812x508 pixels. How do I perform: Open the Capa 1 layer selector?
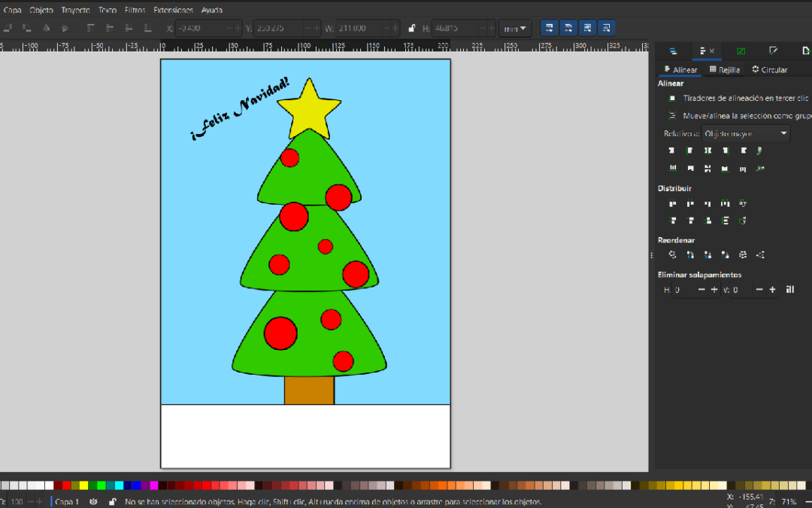pos(67,501)
